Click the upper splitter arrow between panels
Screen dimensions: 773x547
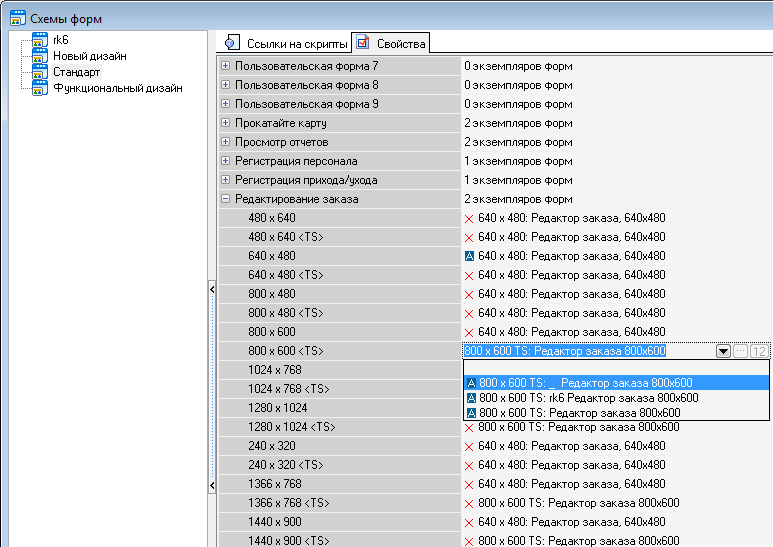(211, 289)
